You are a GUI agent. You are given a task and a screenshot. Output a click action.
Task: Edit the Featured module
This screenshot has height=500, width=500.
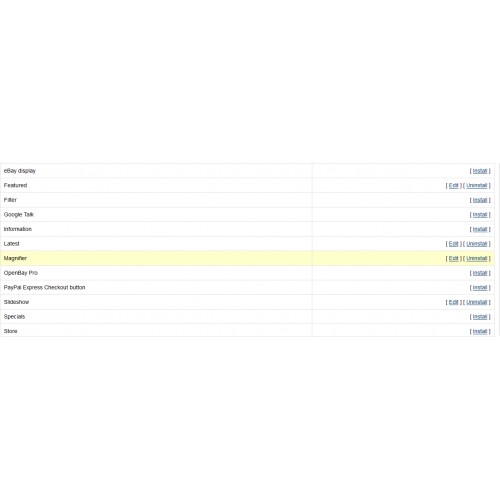[x=454, y=185]
